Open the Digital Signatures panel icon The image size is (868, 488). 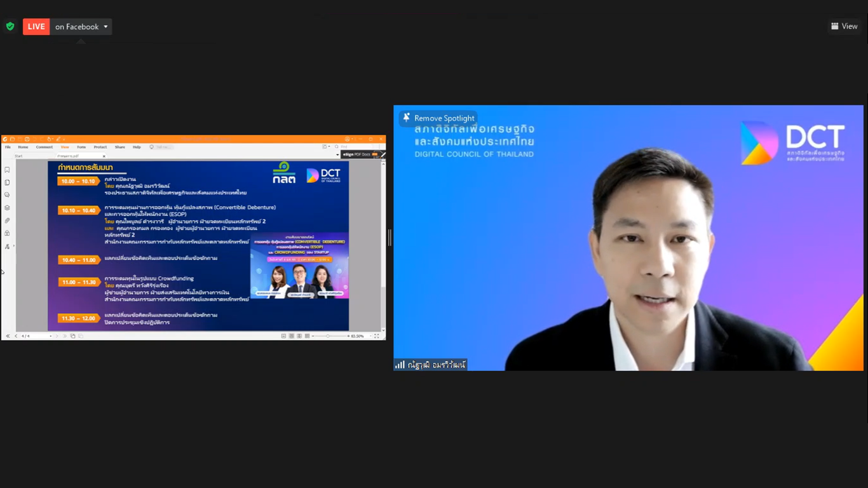[x=7, y=246]
